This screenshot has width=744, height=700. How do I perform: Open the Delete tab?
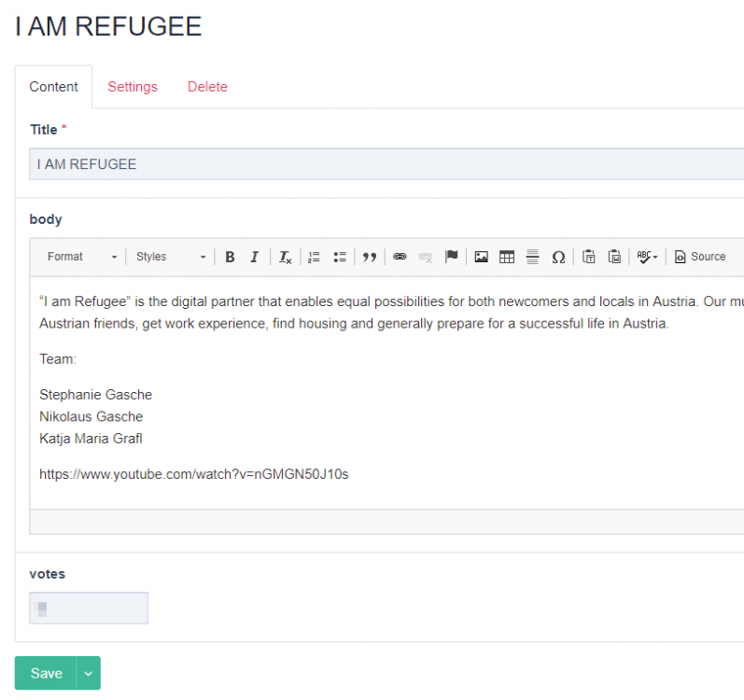pos(207,87)
